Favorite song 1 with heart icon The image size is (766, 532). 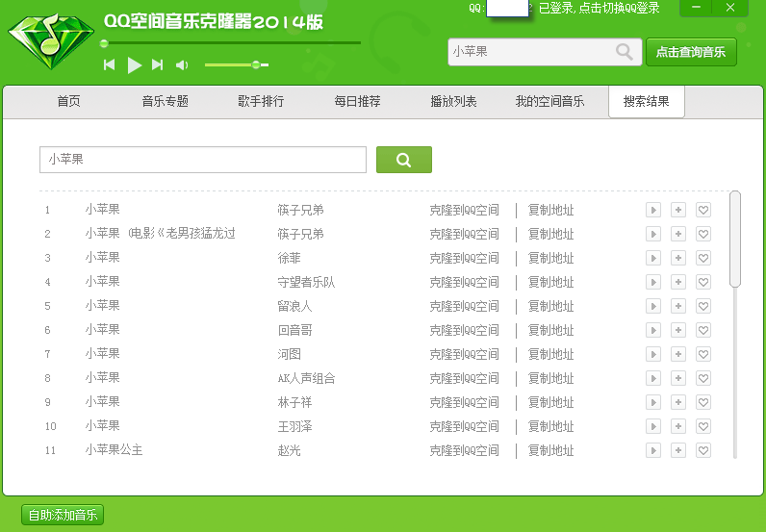(x=703, y=210)
